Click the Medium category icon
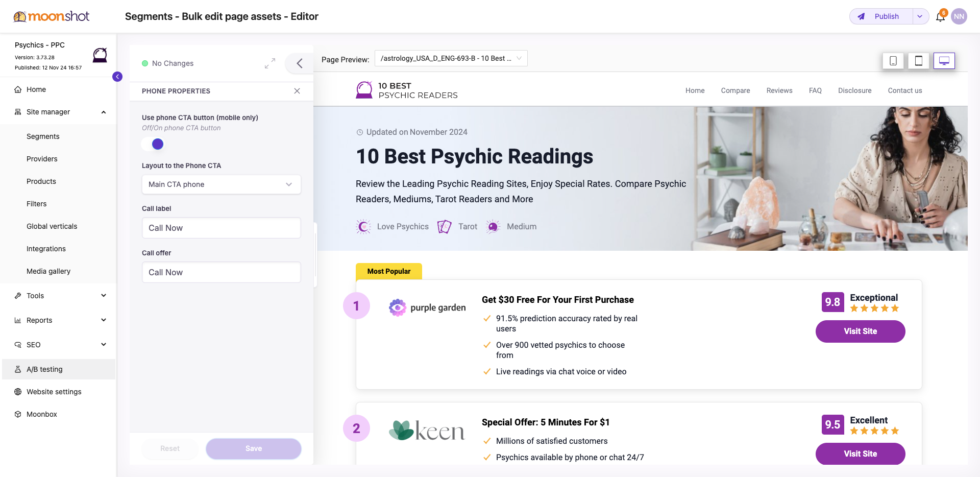The image size is (980, 477). point(493,226)
